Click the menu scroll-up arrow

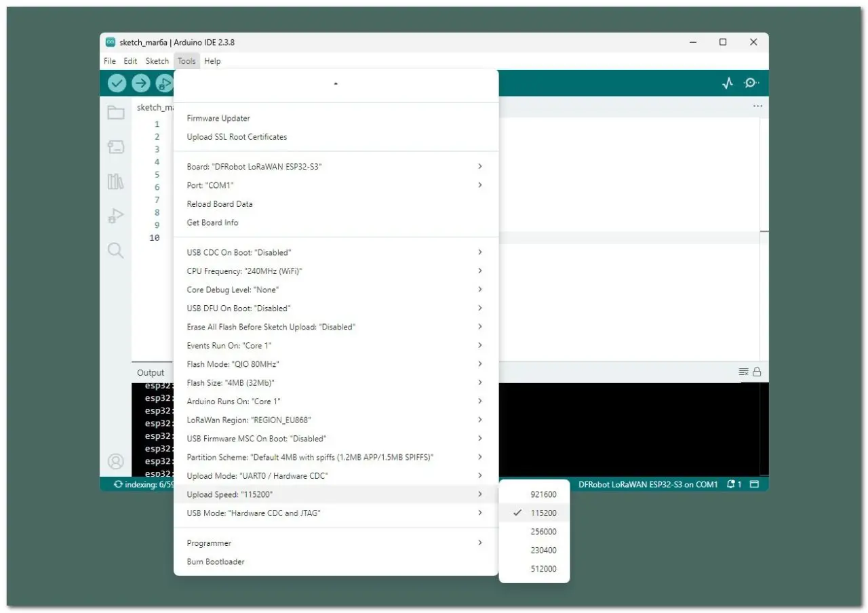[336, 83]
